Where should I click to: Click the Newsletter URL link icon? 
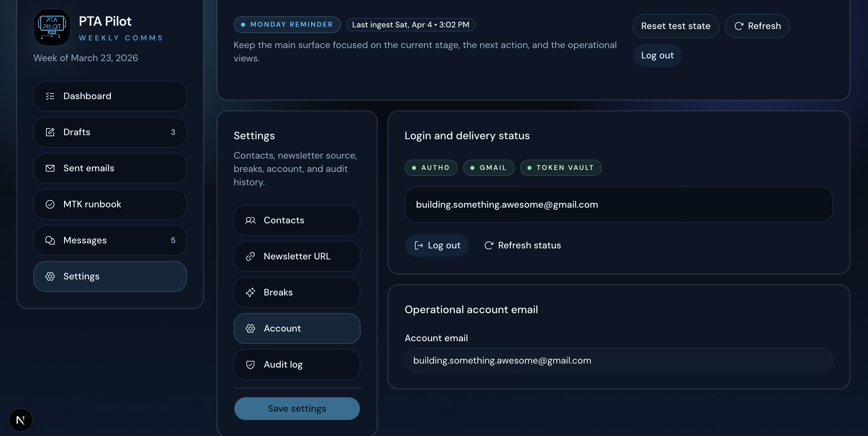[250, 256]
